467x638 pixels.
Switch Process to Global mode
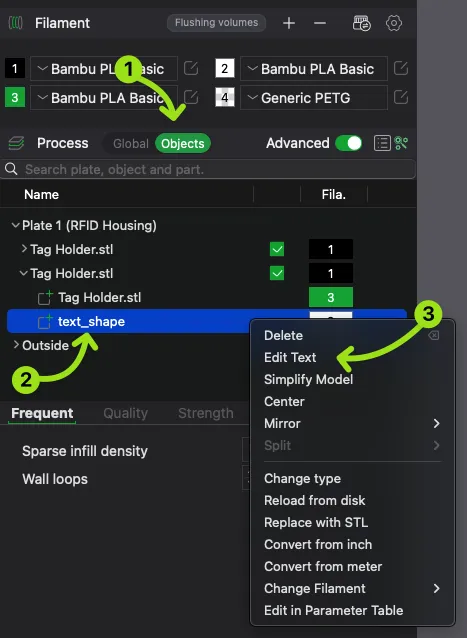[131, 144]
